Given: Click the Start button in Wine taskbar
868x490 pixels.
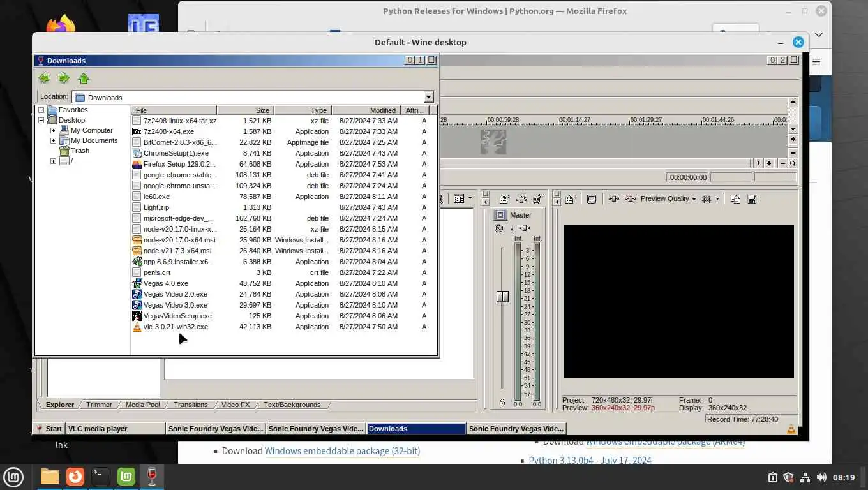Looking at the screenshot, I should [49, 429].
